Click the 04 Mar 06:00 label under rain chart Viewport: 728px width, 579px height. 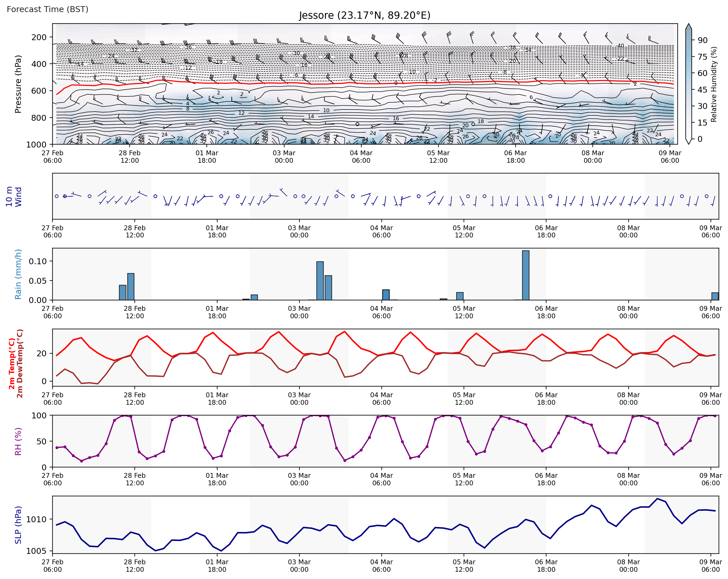[x=381, y=312]
